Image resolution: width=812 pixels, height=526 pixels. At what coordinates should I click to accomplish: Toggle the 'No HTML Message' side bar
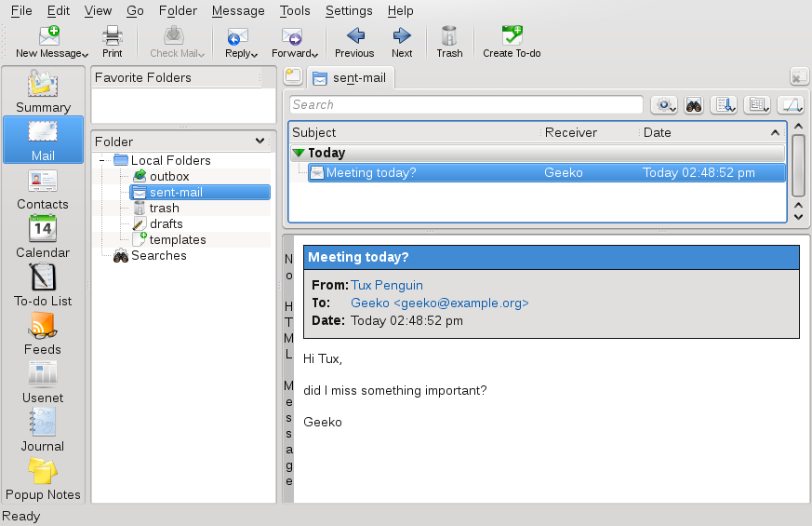click(289, 369)
